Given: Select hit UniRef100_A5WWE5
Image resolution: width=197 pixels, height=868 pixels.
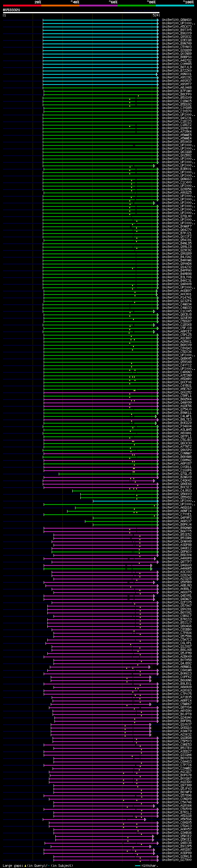Looking at the screenshot, I should point(176,135).
